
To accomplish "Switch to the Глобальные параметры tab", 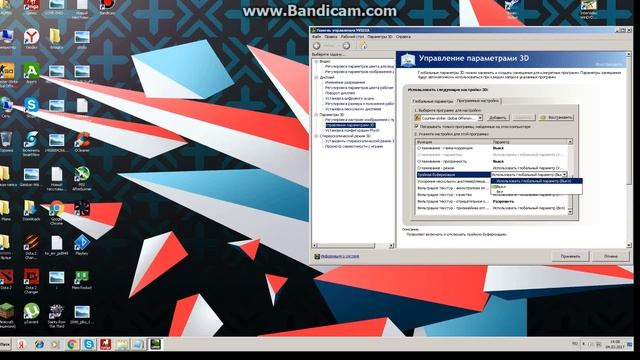I will (x=432, y=101).
